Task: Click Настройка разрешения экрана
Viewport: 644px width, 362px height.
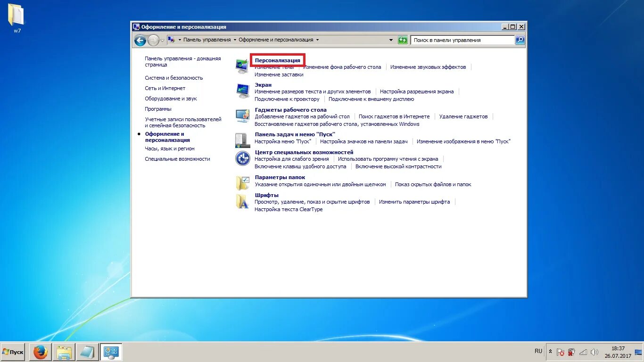Action: 417,91
